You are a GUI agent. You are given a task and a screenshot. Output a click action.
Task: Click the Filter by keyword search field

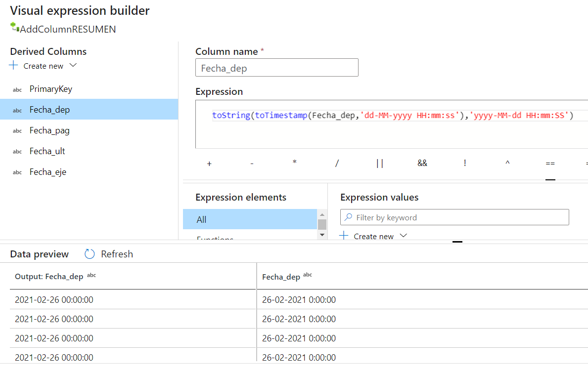tap(454, 217)
